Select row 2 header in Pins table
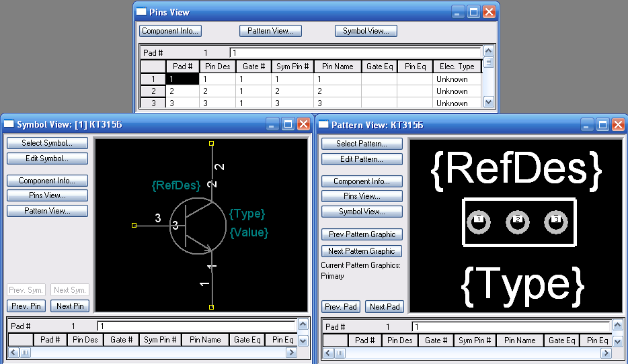The height and width of the screenshot is (364, 628). tap(153, 91)
